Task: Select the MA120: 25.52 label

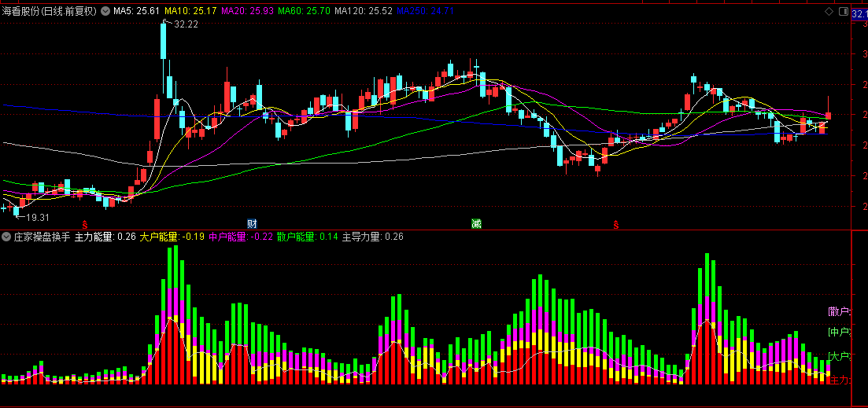Action: (x=364, y=11)
